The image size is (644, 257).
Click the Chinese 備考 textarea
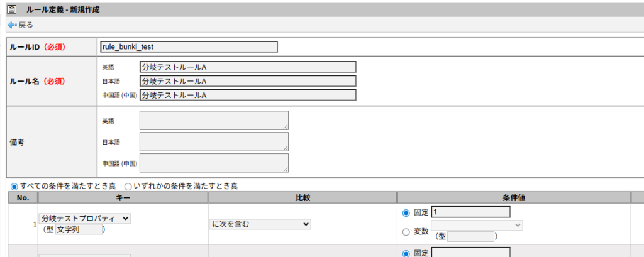click(214, 163)
